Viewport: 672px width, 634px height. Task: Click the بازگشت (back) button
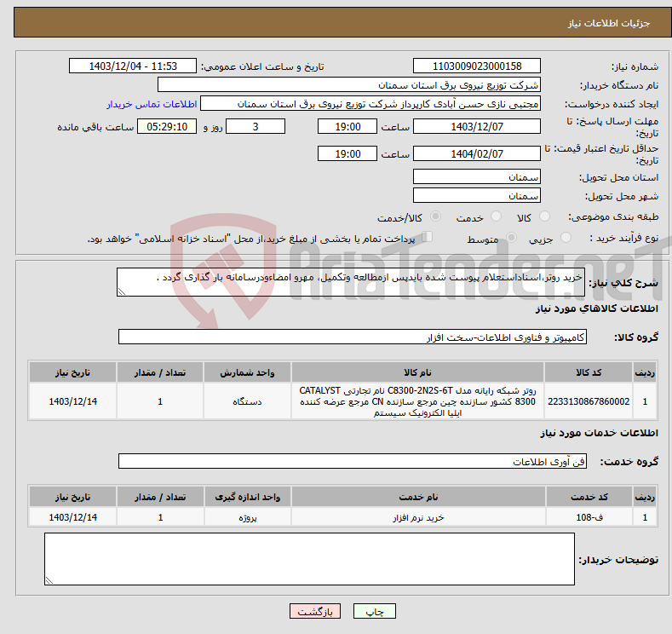(x=315, y=611)
